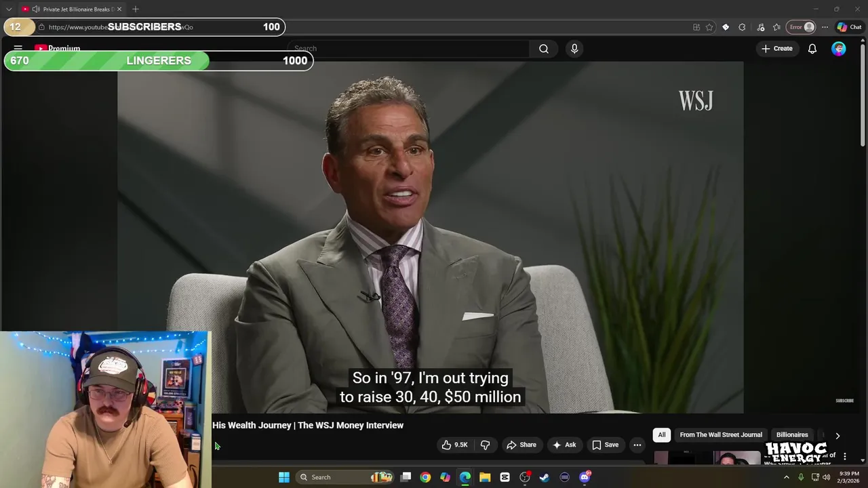
Task: Open Discord from the taskbar
Action: click(585, 477)
